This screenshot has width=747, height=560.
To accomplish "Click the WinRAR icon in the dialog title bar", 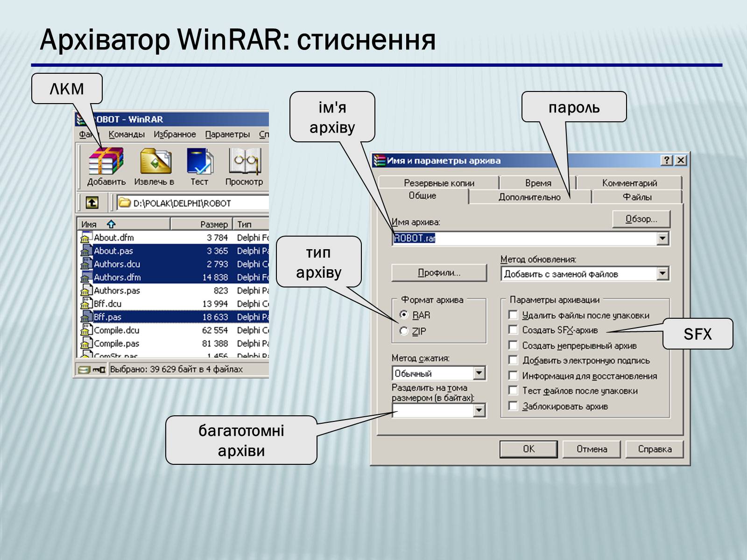I will pyautogui.click(x=379, y=161).
